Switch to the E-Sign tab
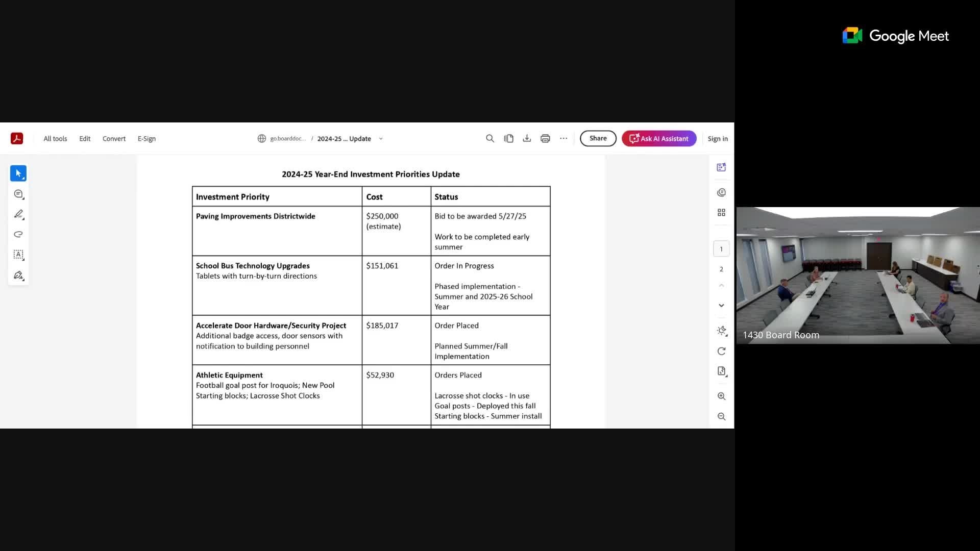 point(146,138)
